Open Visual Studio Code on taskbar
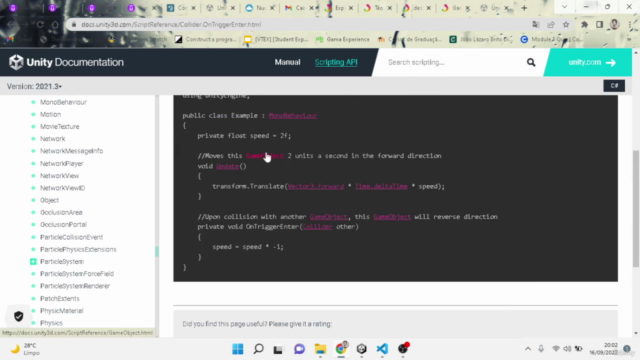640x360 pixels. click(x=382, y=349)
